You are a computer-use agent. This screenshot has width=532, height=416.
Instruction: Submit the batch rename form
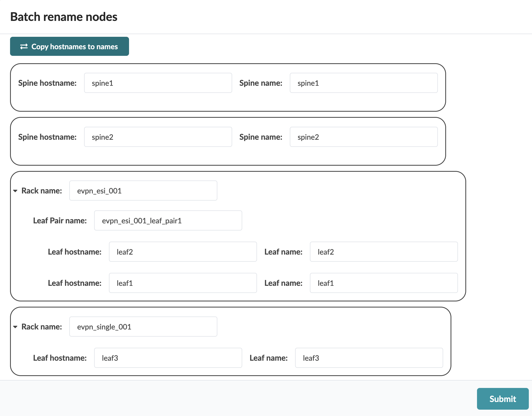pos(502,399)
